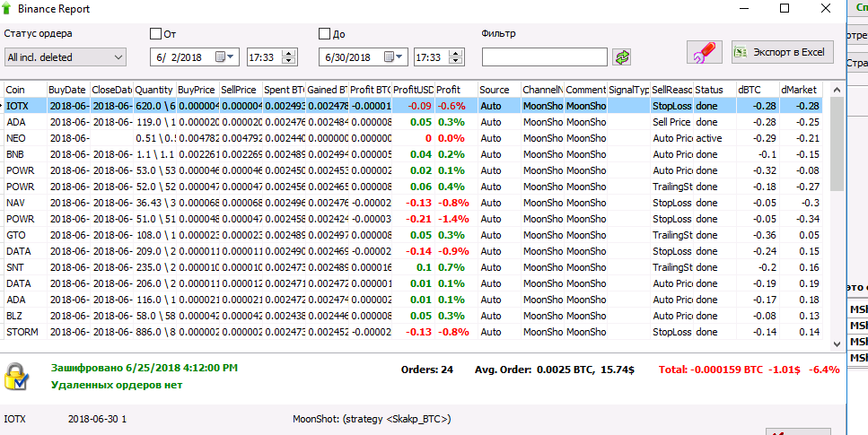Click the To time spinner arrows

456,57
